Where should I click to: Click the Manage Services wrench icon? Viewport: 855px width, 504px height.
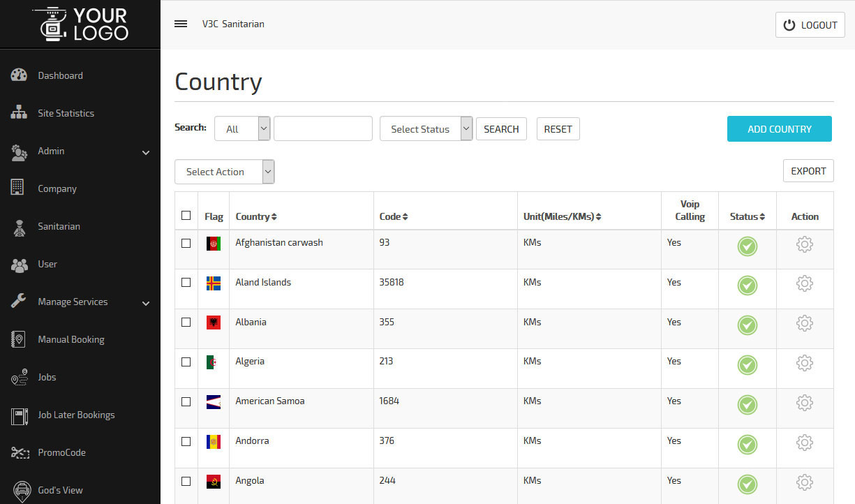tap(19, 302)
